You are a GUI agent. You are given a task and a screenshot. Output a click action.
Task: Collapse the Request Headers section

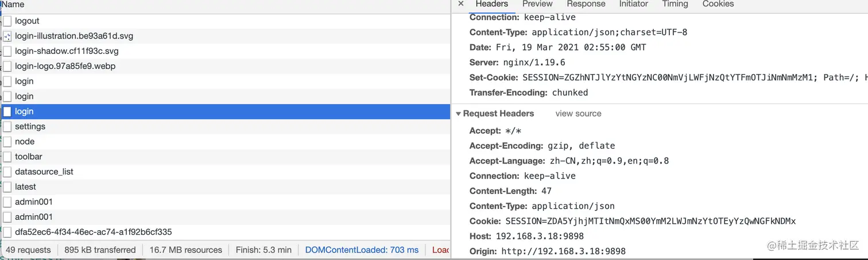tap(459, 114)
